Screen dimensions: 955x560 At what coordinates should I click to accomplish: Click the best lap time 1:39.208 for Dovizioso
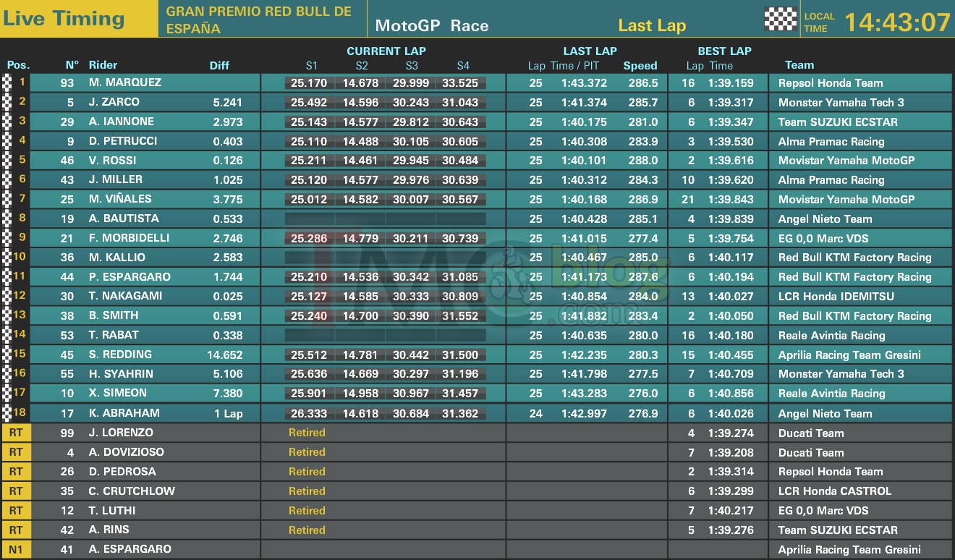pos(731,453)
